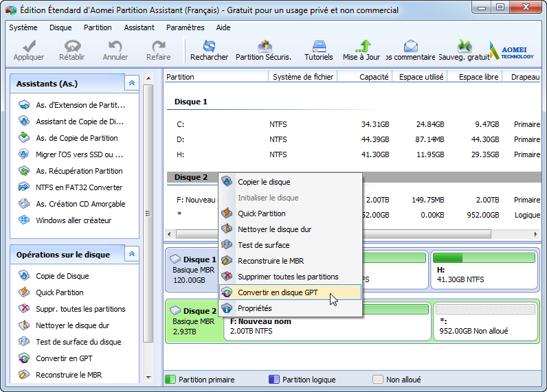The height and width of the screenshot is (392, 547).
Task: Choose Suppr. toutes les partitions in sidebar
Action: (72, 309)
